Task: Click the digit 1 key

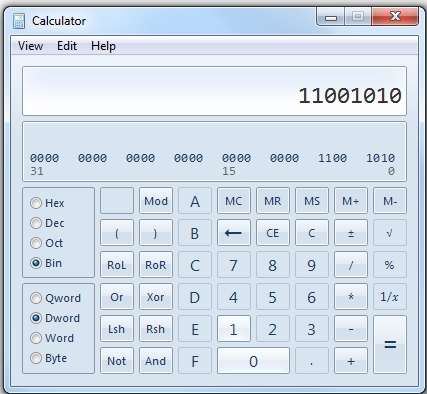Action: tap(234, 329)
